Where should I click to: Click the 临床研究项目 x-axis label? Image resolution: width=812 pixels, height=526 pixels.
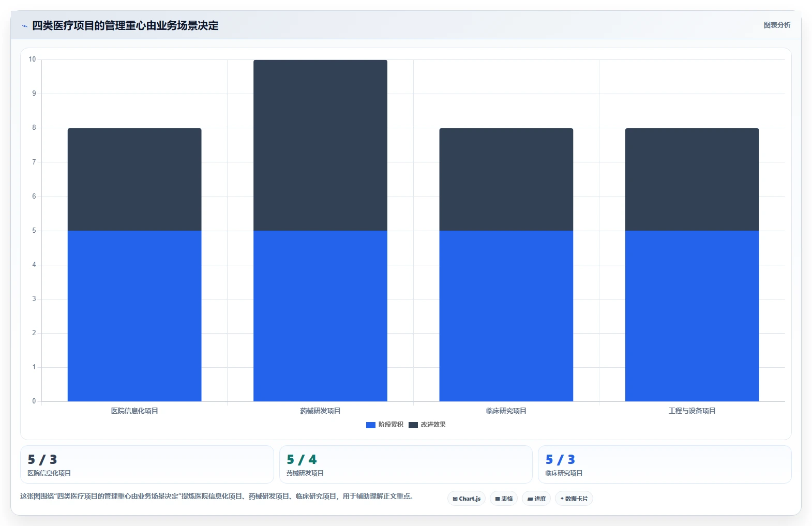[x=506, y=411]
